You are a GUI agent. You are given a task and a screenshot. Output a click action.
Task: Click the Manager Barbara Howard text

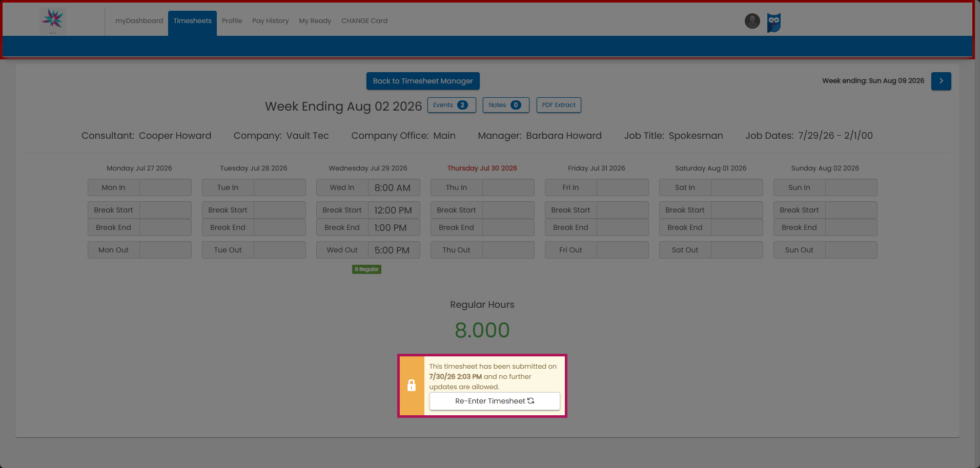point(540,136)
